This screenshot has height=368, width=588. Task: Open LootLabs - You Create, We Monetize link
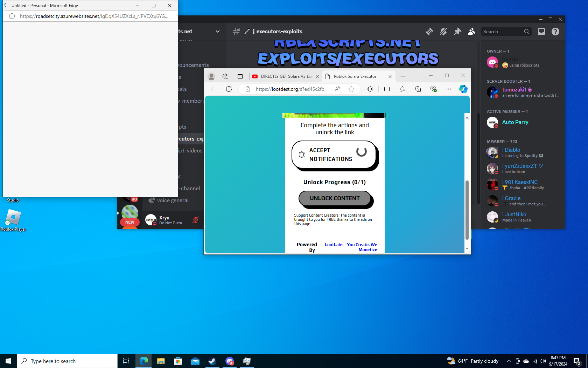(351, 247)
